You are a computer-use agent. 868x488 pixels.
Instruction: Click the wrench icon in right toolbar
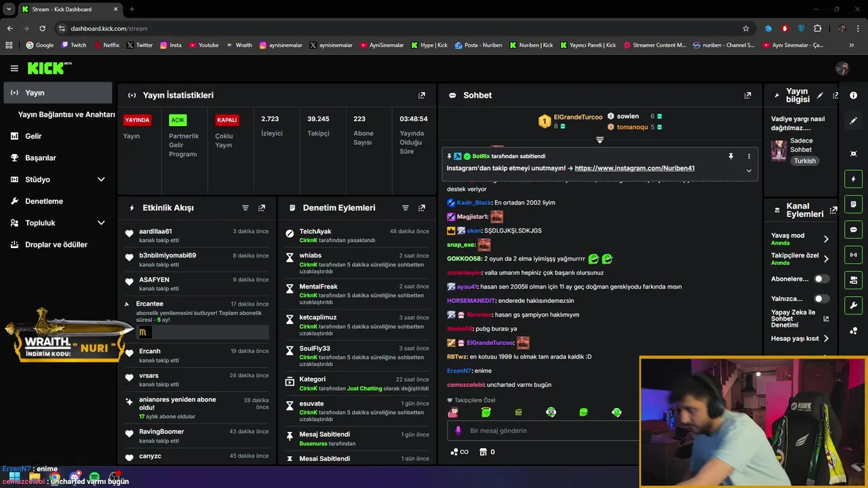pos(854,305)
